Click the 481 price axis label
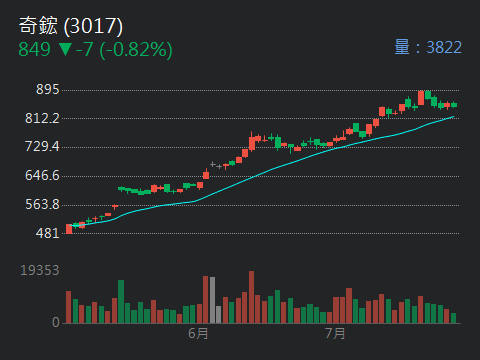 tap(48, 233)
